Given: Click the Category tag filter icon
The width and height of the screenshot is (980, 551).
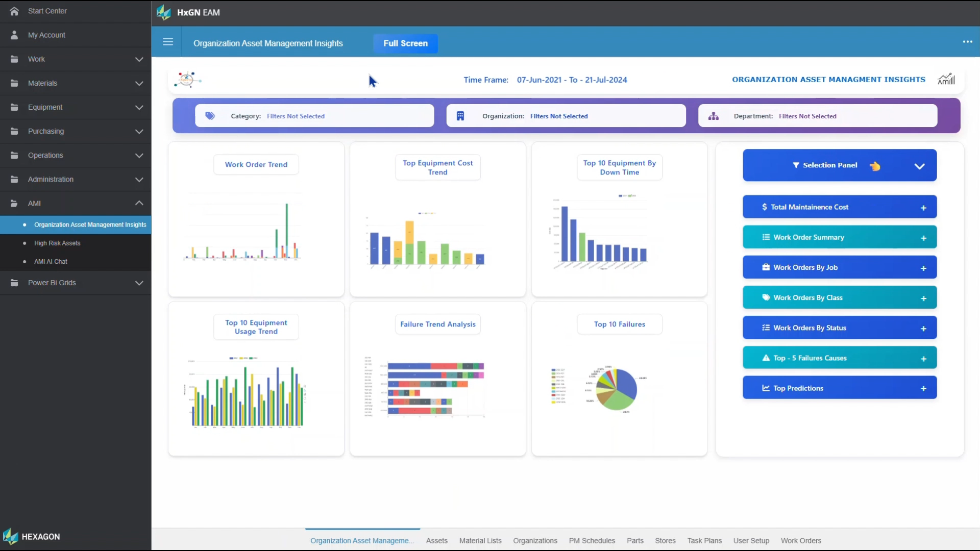Looking at the screenshot, I should click(209, 115).
